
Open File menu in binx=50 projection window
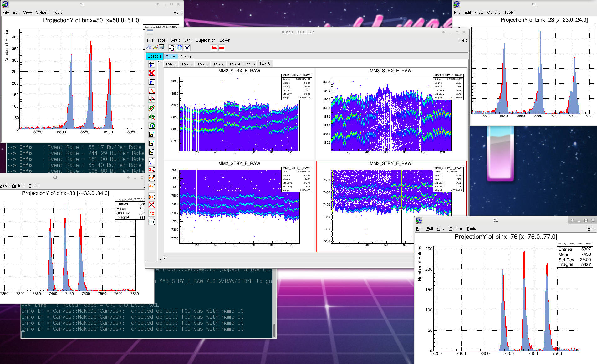coord(6,13)
